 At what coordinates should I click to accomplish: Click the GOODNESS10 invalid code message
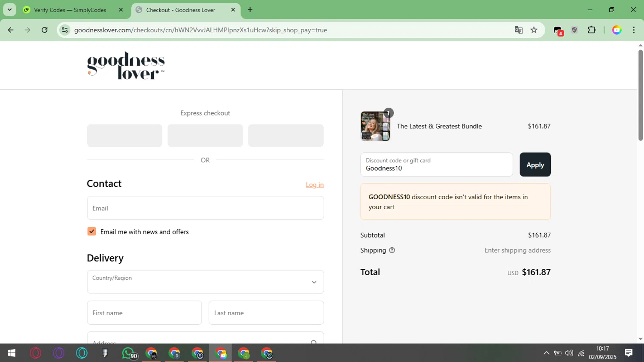coord(456,202)
